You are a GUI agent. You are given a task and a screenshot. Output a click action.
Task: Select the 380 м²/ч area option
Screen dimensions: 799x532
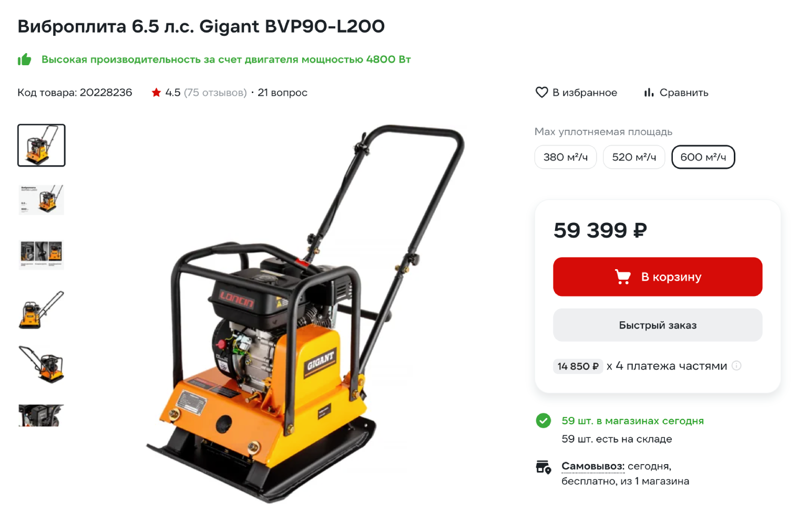tap(566, 157)
